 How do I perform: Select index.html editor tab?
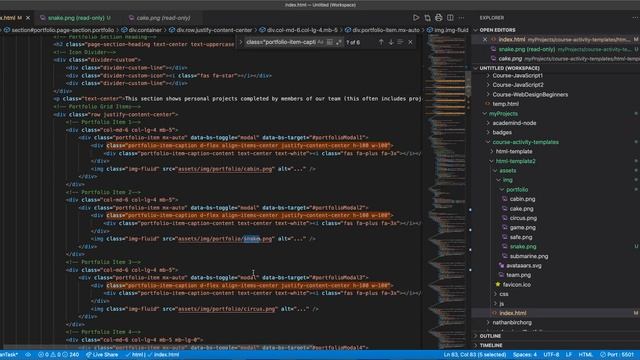click(8, 18)
